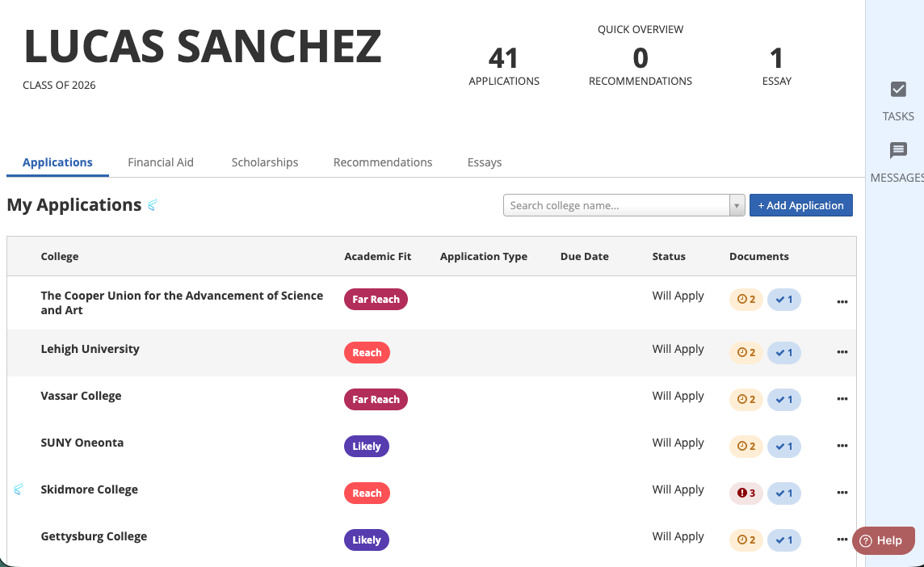Switch to the Recommendations tab
This screenshot has width=924, height=567.
[383, 162]
